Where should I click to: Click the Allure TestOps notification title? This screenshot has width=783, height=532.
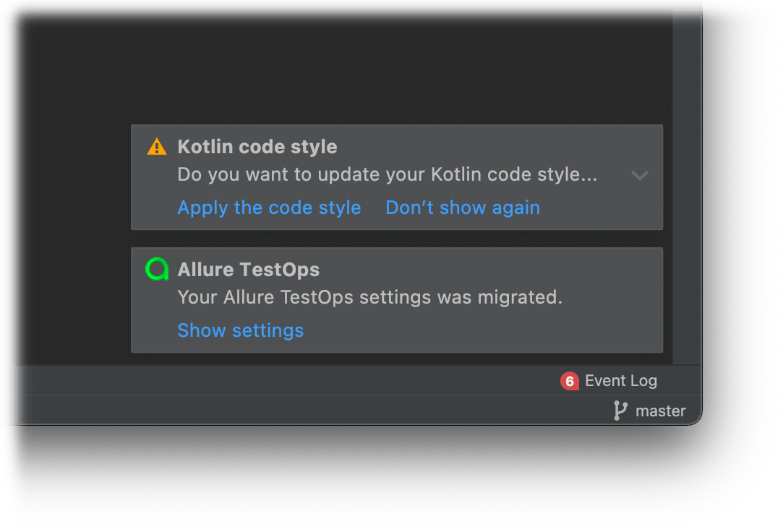[x=248, y=270]
